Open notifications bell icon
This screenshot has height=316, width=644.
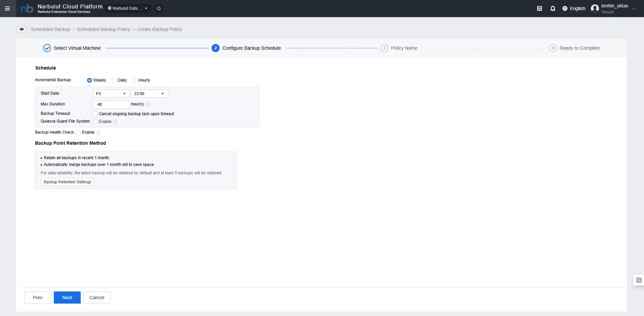[x=553, y=8]
